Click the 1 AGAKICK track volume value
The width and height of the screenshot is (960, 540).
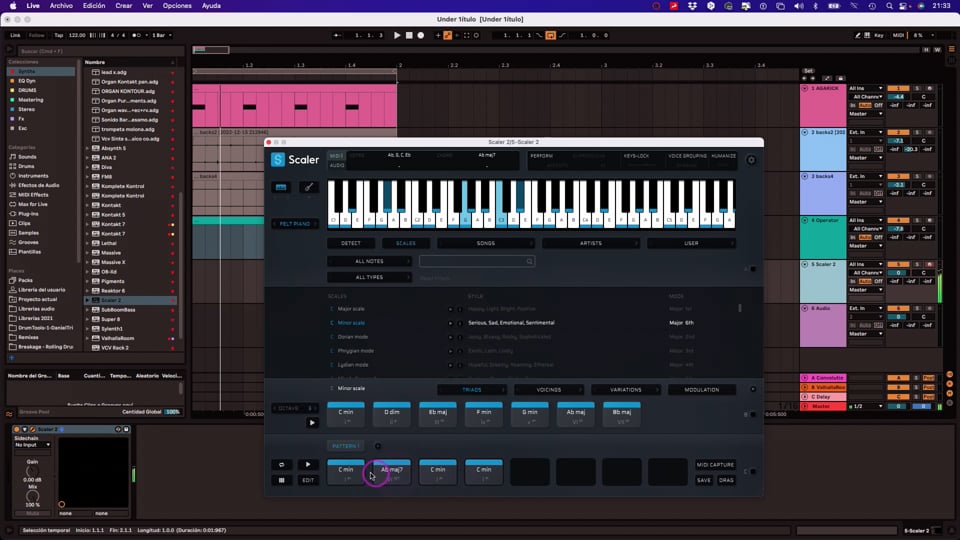point(898,97)
